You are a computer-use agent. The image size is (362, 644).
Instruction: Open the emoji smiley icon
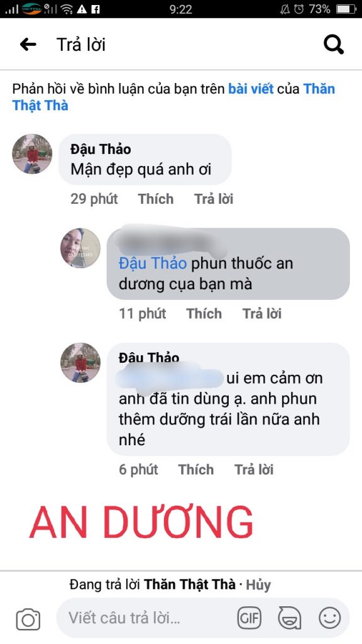coord(329,618)
